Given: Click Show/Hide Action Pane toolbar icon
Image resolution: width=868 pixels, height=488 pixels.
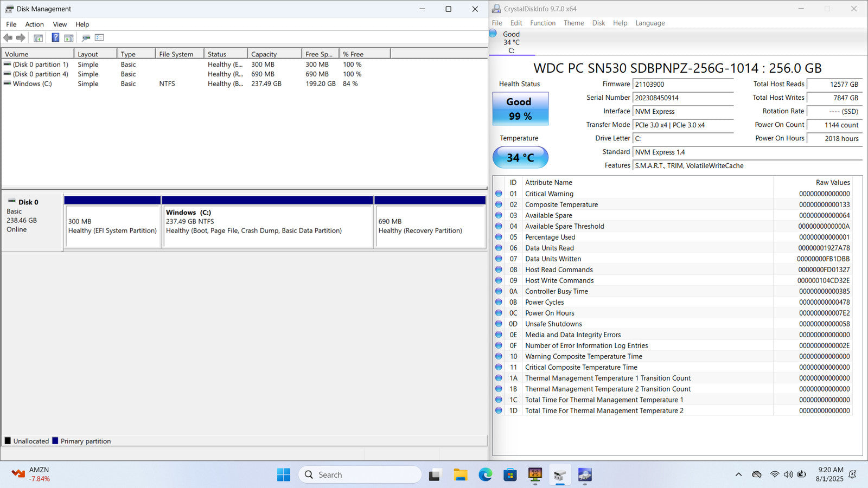Looking at the screenshot, I should tap(69, 38).
